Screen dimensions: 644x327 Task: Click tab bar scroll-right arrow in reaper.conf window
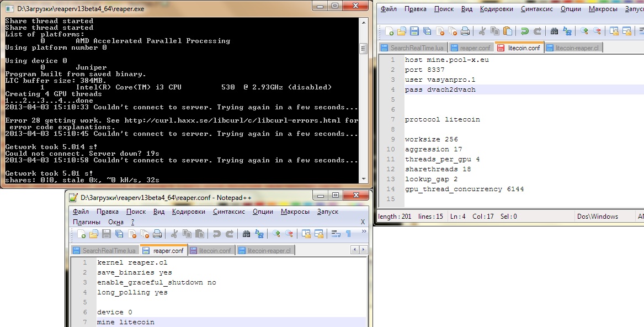(363, 250)
